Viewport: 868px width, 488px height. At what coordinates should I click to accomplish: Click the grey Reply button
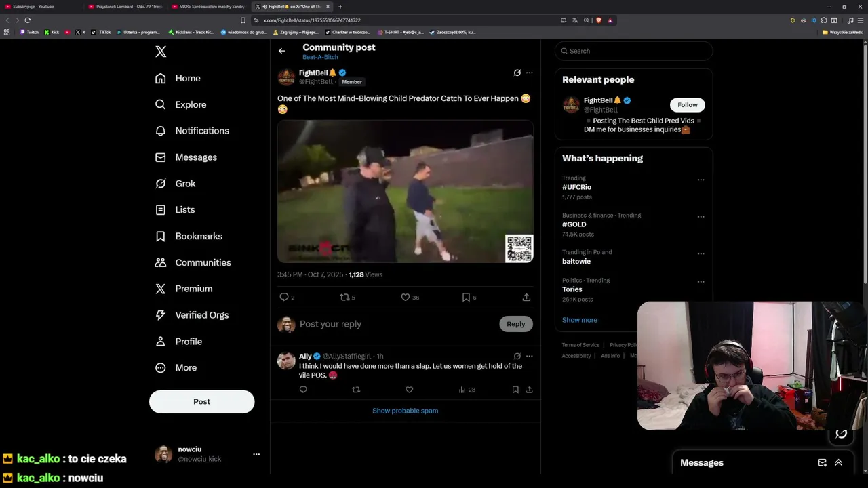coord(516,324)
